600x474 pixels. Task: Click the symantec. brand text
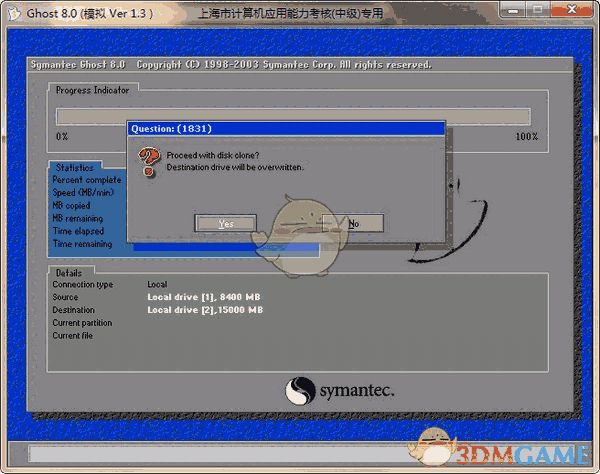[358, 389]
